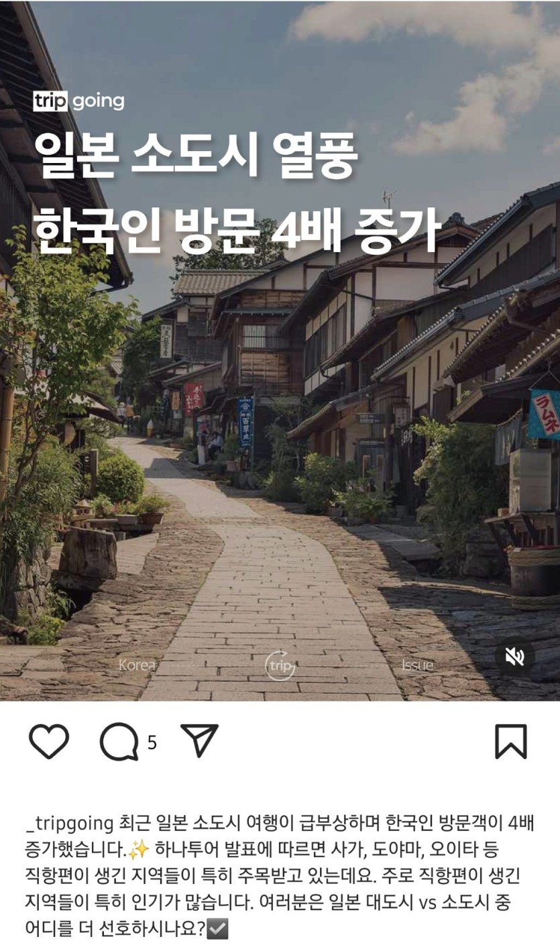Tap the circular trip logo at video bottom
Image resolution: width=560 pixels, height=949 pixels.
coord(280,665)
